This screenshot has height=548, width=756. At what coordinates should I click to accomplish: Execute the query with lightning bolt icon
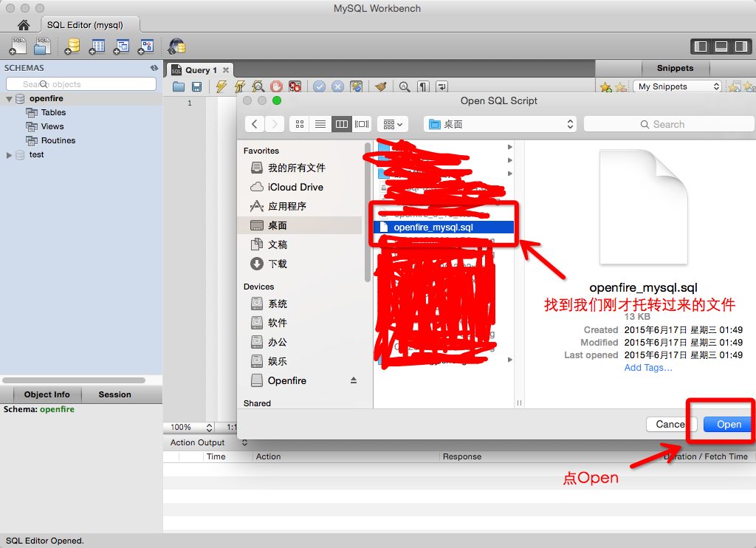coord(221,86)
